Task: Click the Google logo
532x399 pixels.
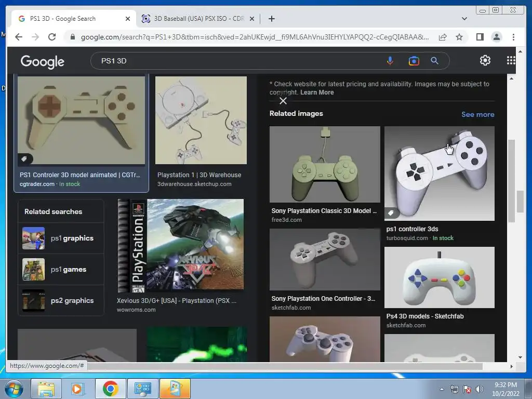Action: pos(43,61)
